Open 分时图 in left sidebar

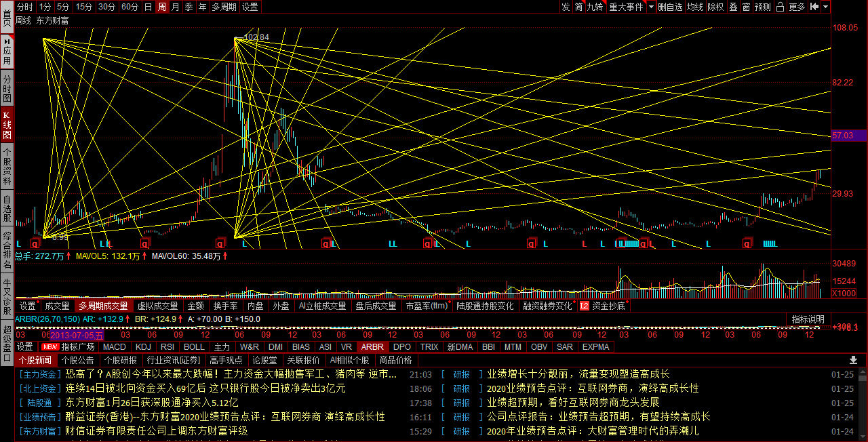coord(7,88)
